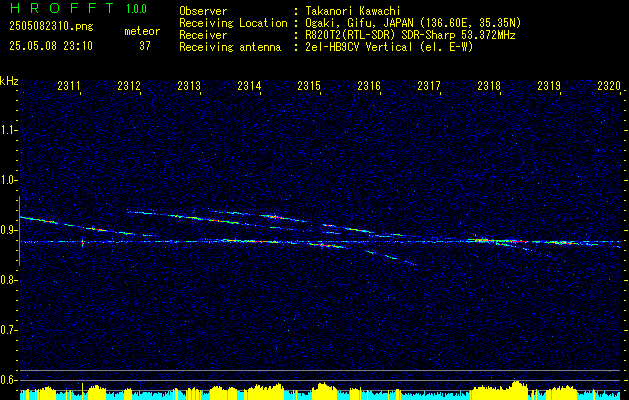Click the 2el-HB9CV Vertical antenna text
This screenshot has height=400, width=629.
pyautogui.click(x=389, y=47)
